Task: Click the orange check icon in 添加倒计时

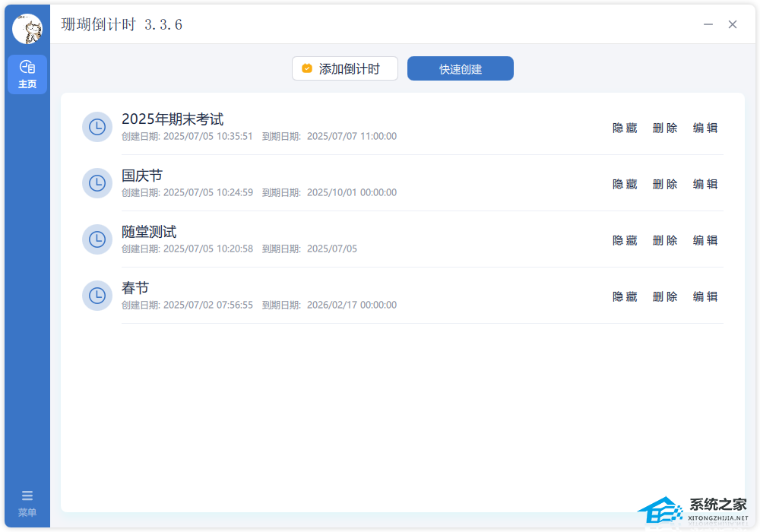Action: click(x=307, y=68)
